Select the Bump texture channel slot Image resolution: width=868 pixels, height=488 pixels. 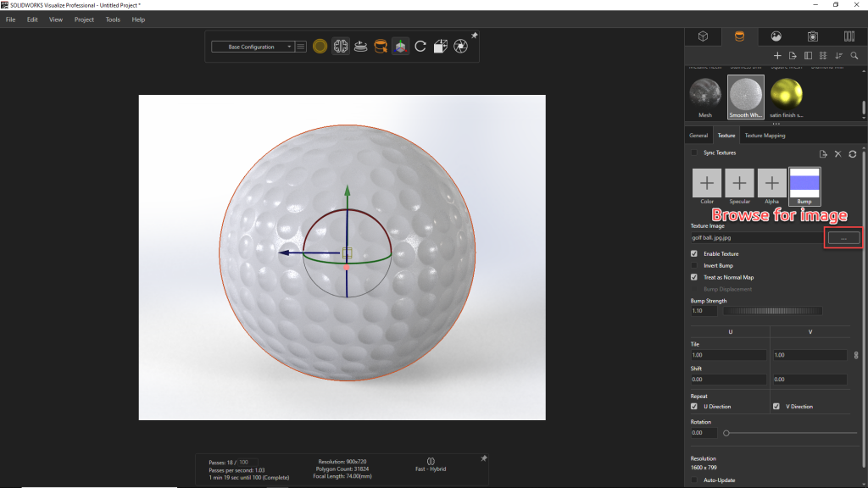803,183
